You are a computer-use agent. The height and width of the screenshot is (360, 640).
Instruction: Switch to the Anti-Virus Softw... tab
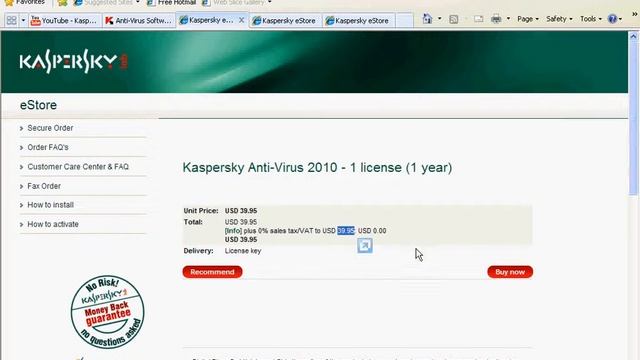coord(138,20)
